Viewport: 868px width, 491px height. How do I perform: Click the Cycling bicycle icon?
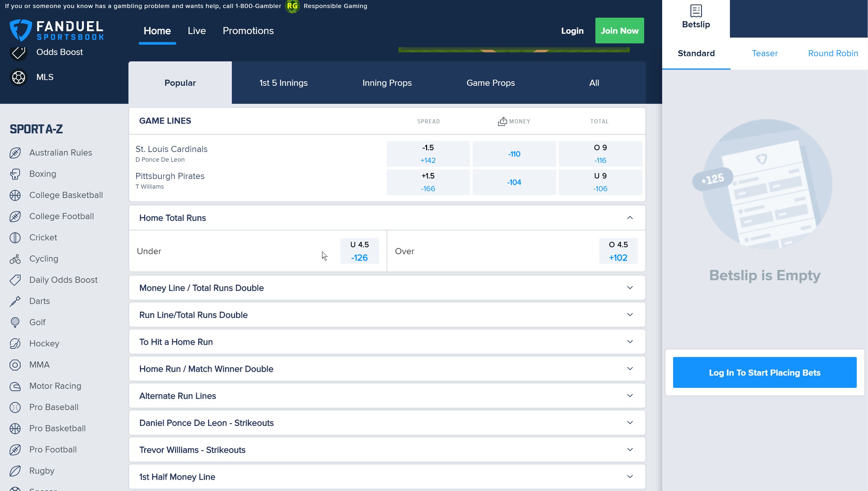[x=15, y=259]
